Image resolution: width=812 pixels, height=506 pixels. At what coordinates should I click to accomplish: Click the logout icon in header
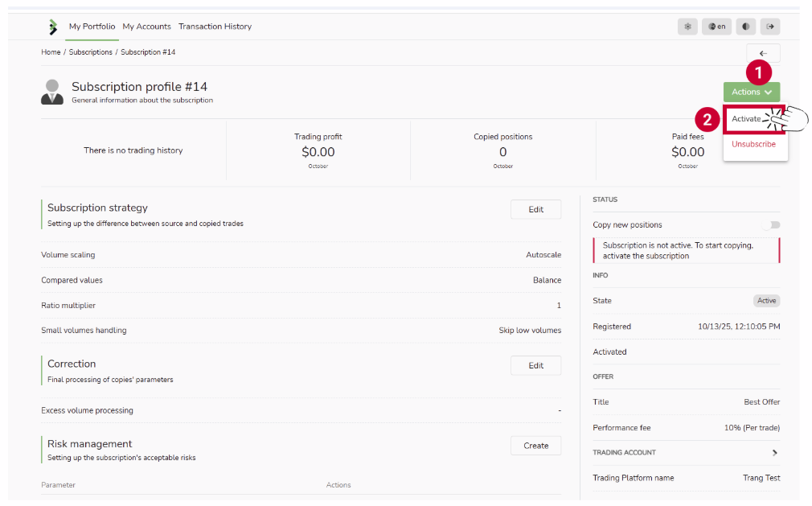pyautogui.click(x=769, y=27)
